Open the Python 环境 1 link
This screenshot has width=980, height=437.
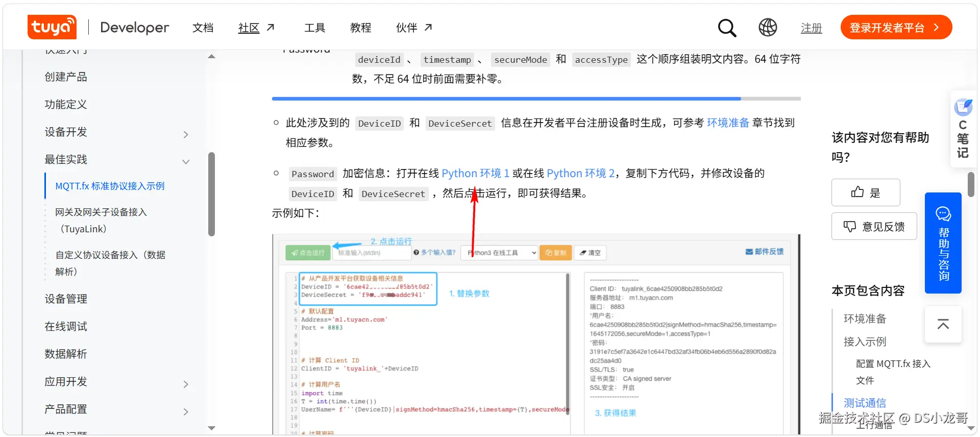(475, 173)
